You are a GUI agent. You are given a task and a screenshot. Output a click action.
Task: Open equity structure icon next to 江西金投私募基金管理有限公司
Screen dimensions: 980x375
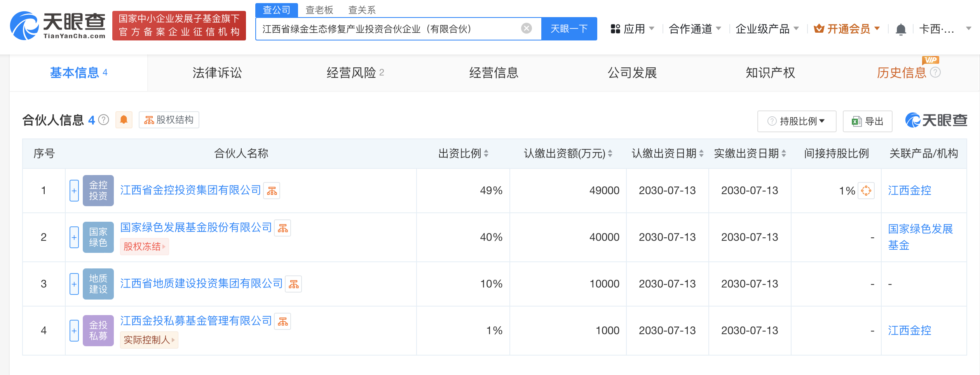(283, 321)
